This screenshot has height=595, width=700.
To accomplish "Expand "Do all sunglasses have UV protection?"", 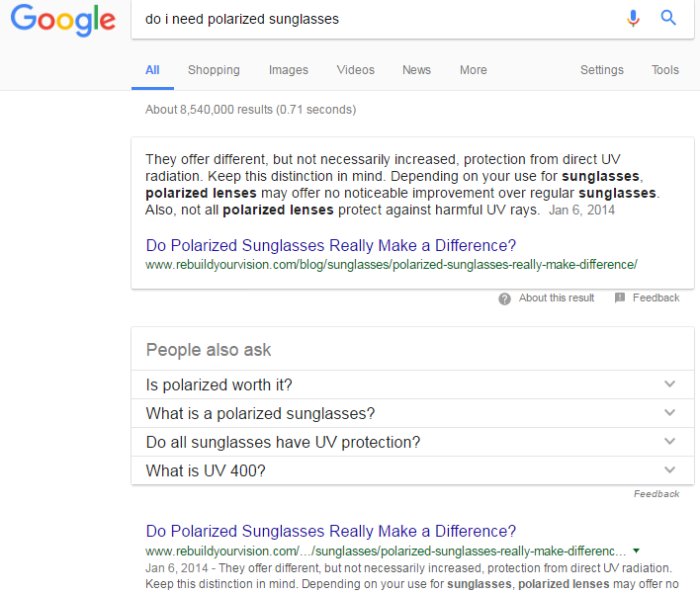I will tap(412, 442).
